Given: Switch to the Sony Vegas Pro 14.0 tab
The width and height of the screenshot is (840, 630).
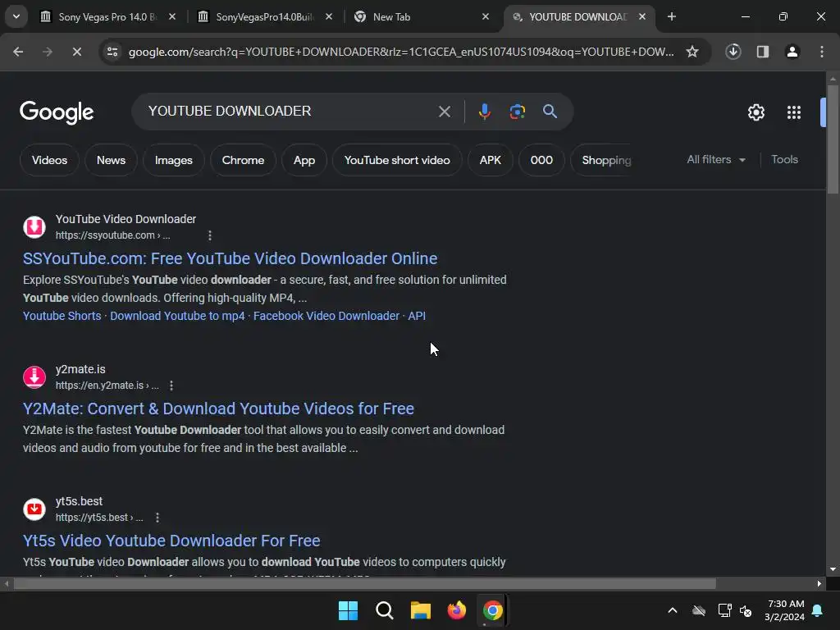Looking at the screenshot, I should [x=107, y=16].
